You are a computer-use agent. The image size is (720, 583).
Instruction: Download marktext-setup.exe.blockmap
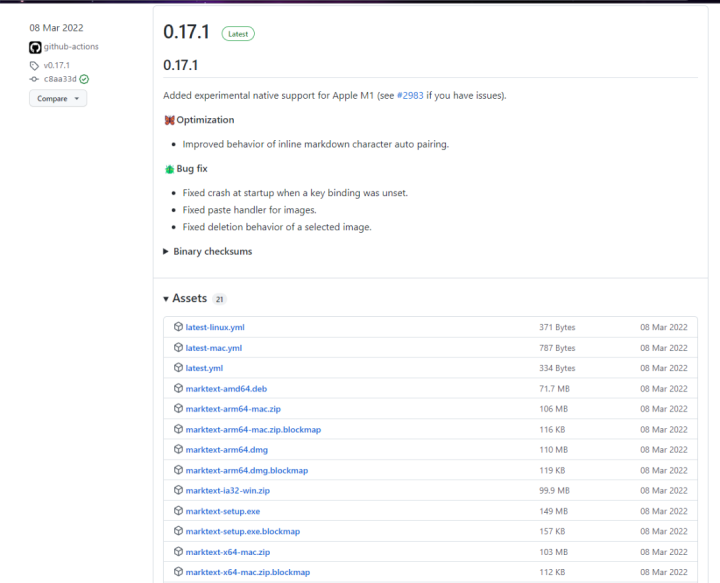(x=243, y=532)
